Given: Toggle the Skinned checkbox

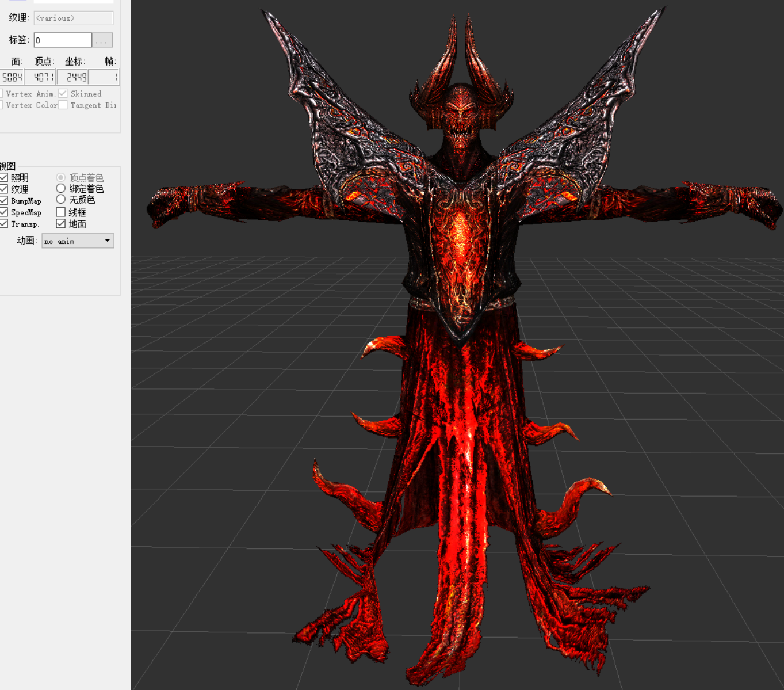Looking at the screenshot, I should point(63,93).
